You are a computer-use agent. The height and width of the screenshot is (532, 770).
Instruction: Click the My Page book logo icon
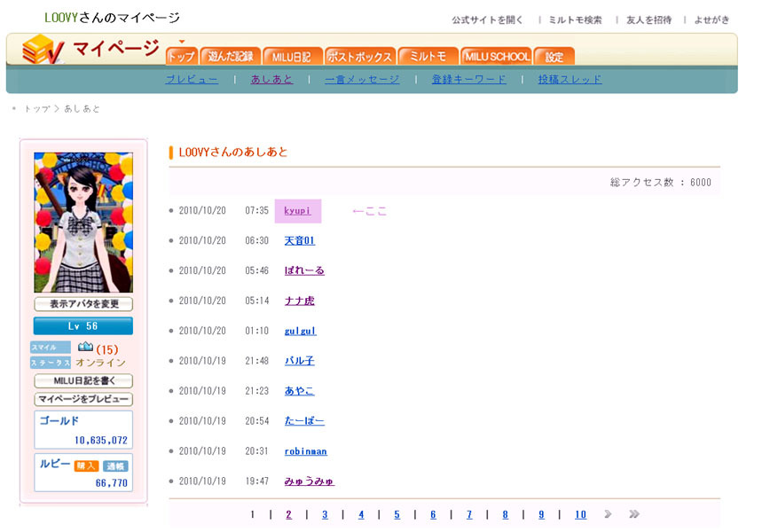point(43,50)
